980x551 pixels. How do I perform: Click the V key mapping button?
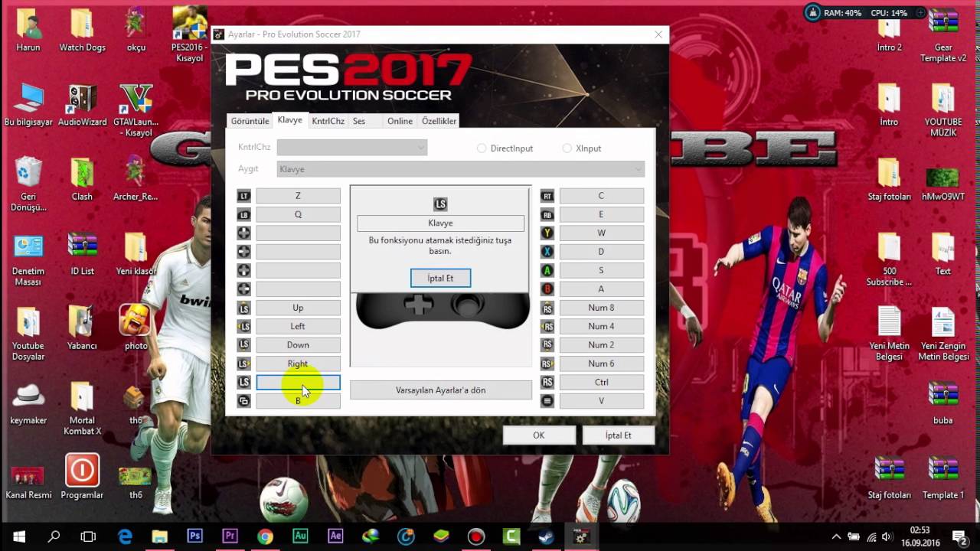click(602, 401)
